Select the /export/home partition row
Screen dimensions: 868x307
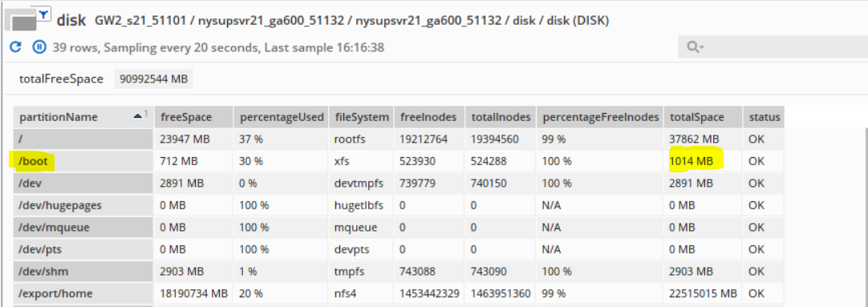(399, 293)
